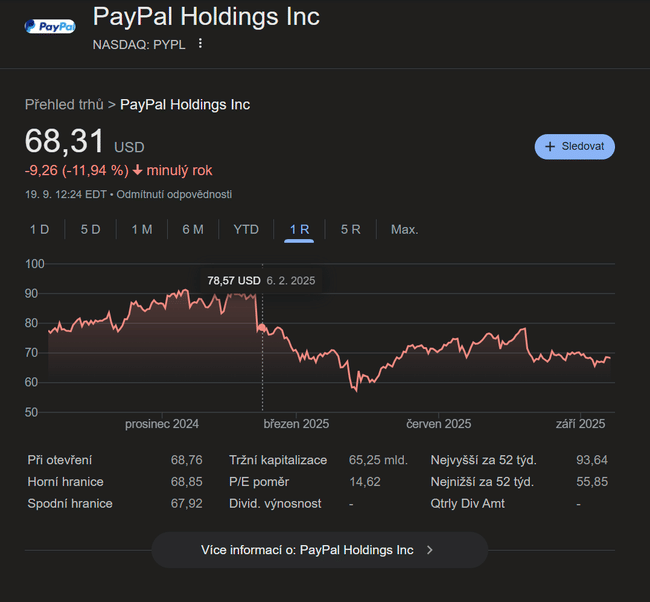Switch to the 5 D range tab
Image resolution: width=650 pixels, height=602 pixels.
pos(90,229)
